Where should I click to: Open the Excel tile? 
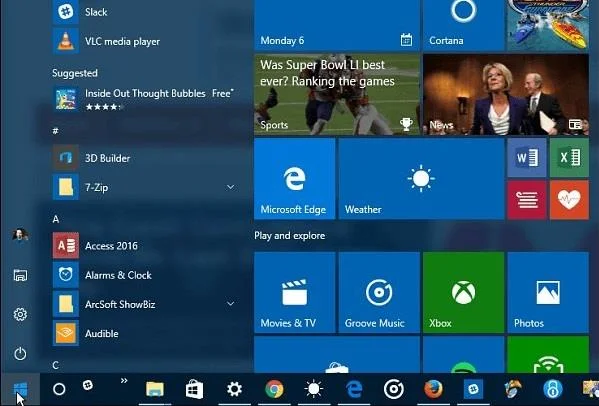click(569, 157)
